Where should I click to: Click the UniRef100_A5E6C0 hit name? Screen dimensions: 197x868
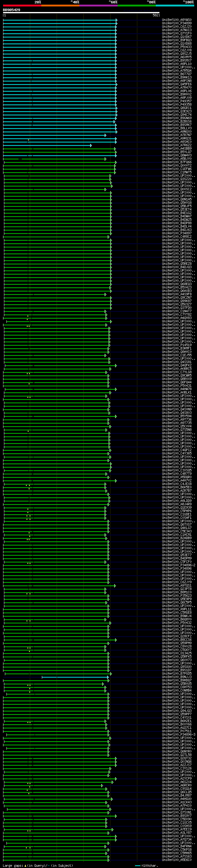pos(177,860)
